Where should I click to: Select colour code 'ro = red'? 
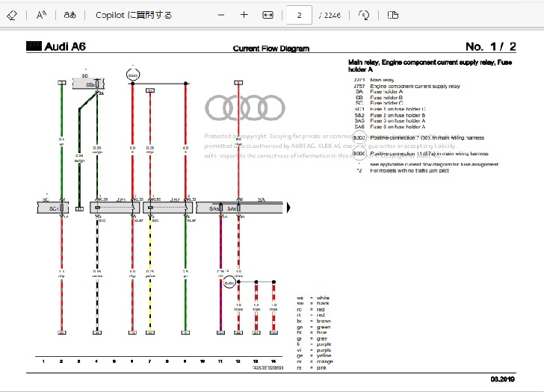[x=311, y=309]
